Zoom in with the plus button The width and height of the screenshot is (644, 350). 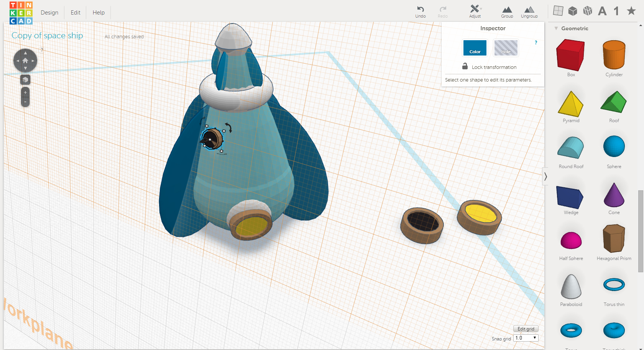(25, 92)
